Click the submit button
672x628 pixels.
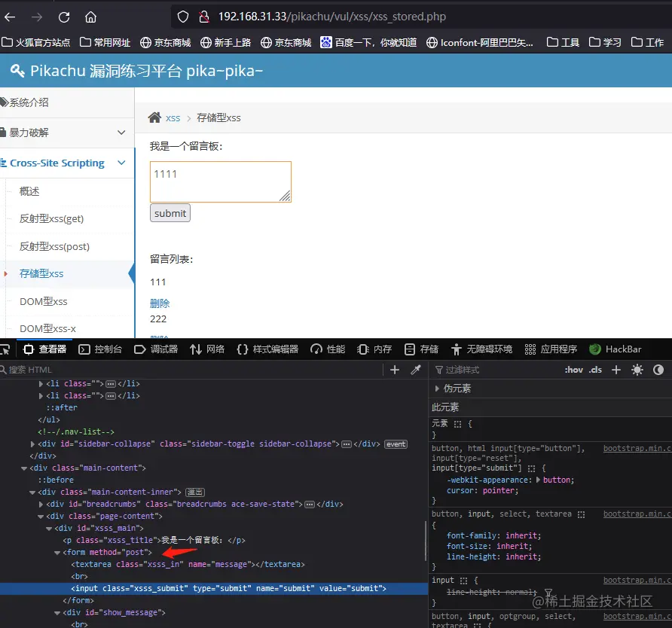click(x=170, y=213)
